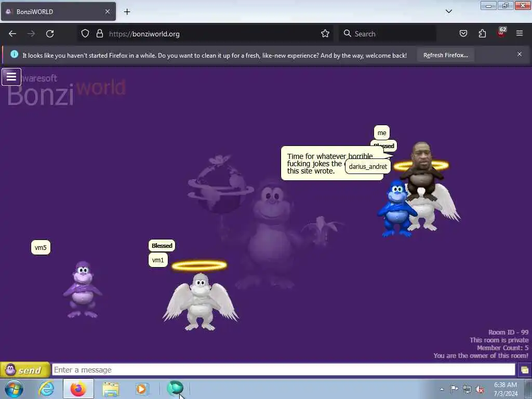Click the Member Count: 5 text
Screen dimensions: 532x399
pyautogui.click(x=502, y=348)
